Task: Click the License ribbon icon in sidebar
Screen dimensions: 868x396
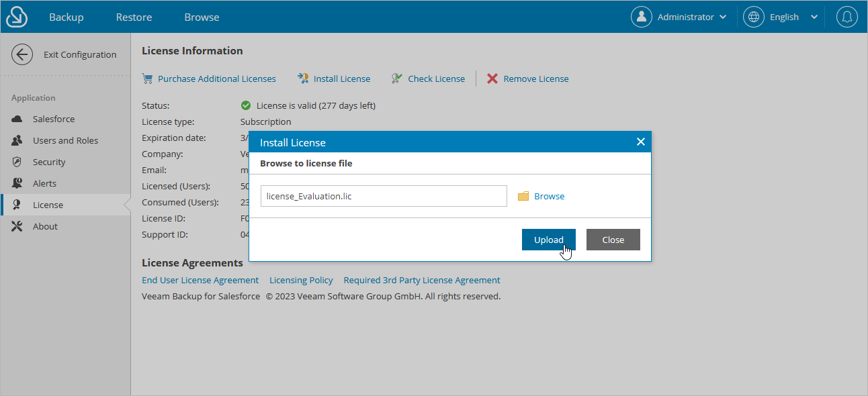Action: (x=17, y=205)
